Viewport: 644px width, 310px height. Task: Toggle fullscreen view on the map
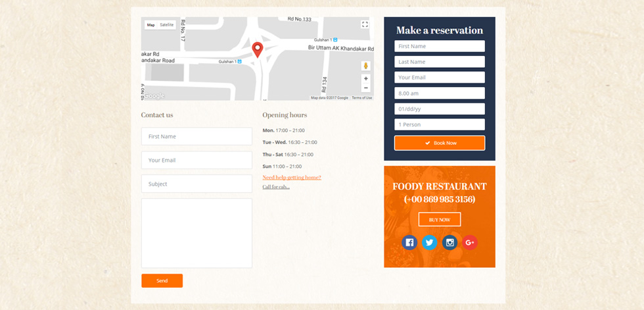pyautogui.click(x=365, y=24)
